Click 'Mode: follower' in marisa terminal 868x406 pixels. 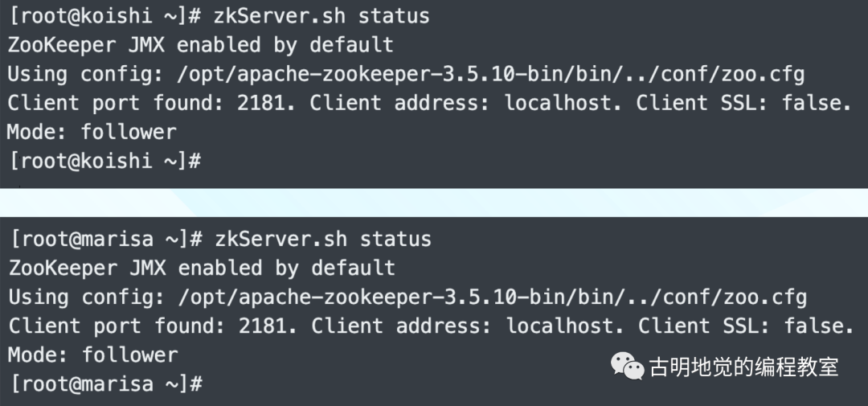[x=93, y=355]
